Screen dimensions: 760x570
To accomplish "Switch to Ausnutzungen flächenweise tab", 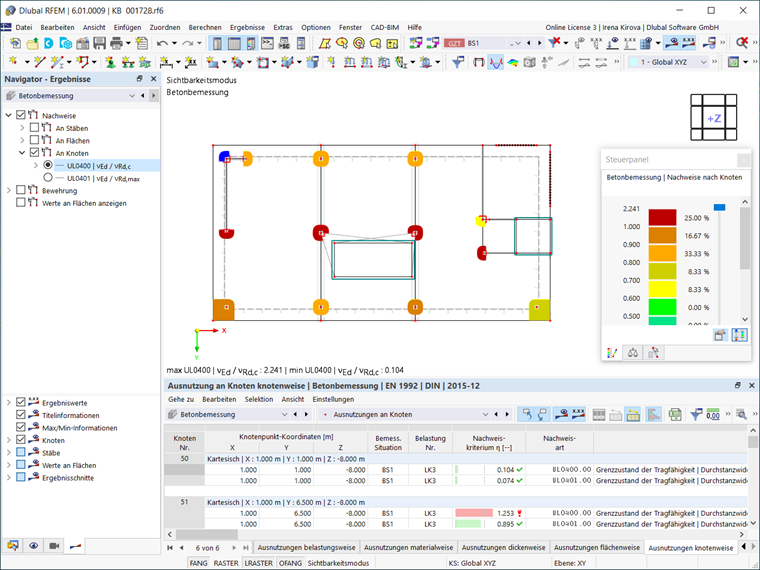I will [597, 548].
